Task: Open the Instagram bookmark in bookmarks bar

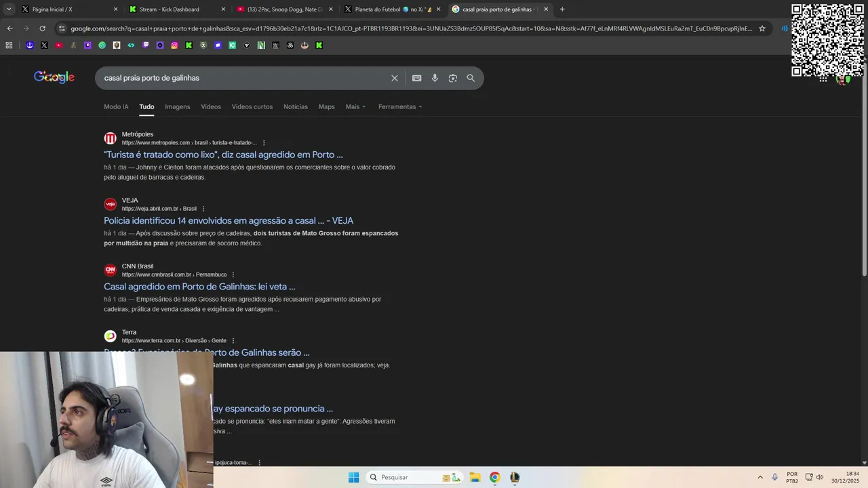Action: click(x=174, y=45)
